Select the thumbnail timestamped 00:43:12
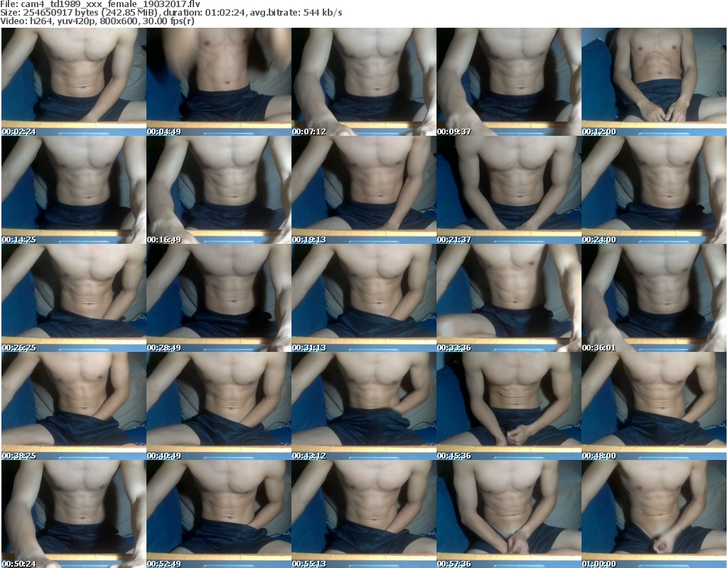 pyautogui.click(x=363, y=406)
